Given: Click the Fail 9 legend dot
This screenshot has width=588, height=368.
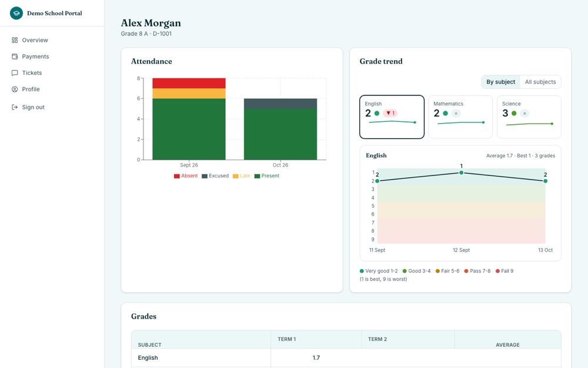Looking at the screenshot, I should coord(497,271).
